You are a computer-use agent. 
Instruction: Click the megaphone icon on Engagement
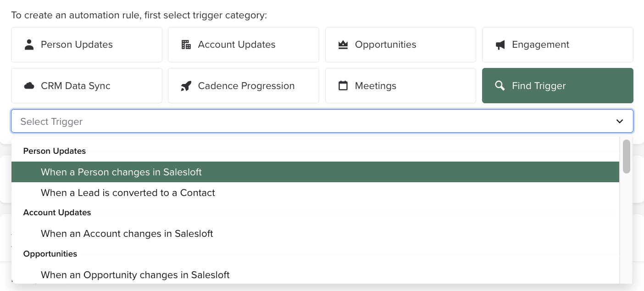tap(500, 44)
